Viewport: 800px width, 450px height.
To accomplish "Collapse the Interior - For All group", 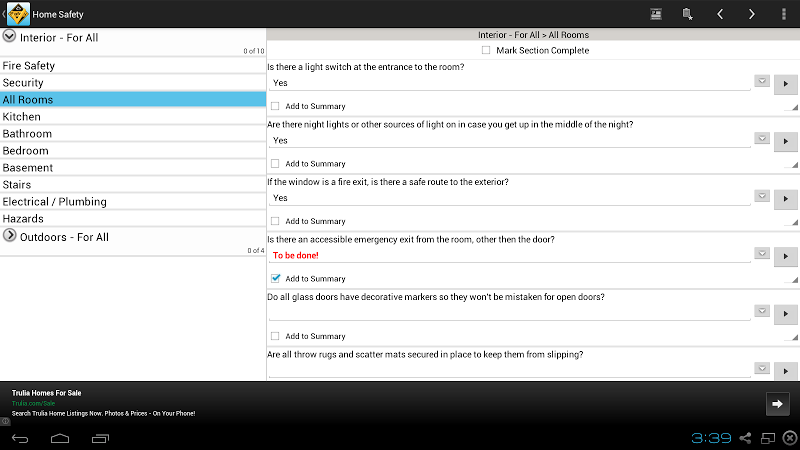I will click(x=9, y=36).
